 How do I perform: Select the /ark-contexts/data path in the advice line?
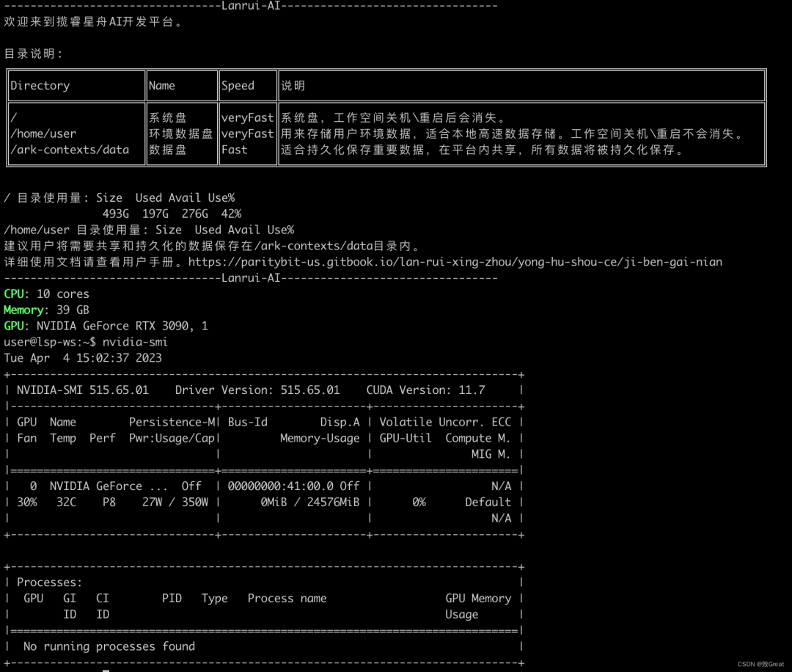click(313, 246)
